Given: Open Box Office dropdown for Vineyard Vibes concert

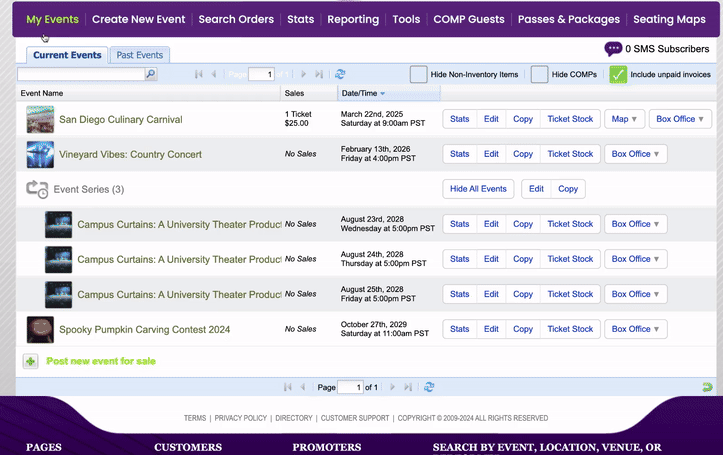Looking at the screenshot, I should 635,154.
